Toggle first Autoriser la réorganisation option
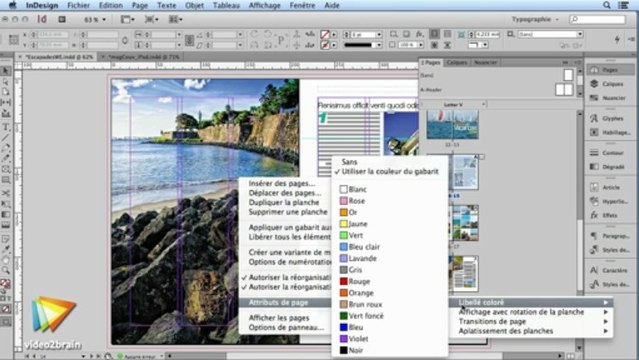 pos(286,278)
